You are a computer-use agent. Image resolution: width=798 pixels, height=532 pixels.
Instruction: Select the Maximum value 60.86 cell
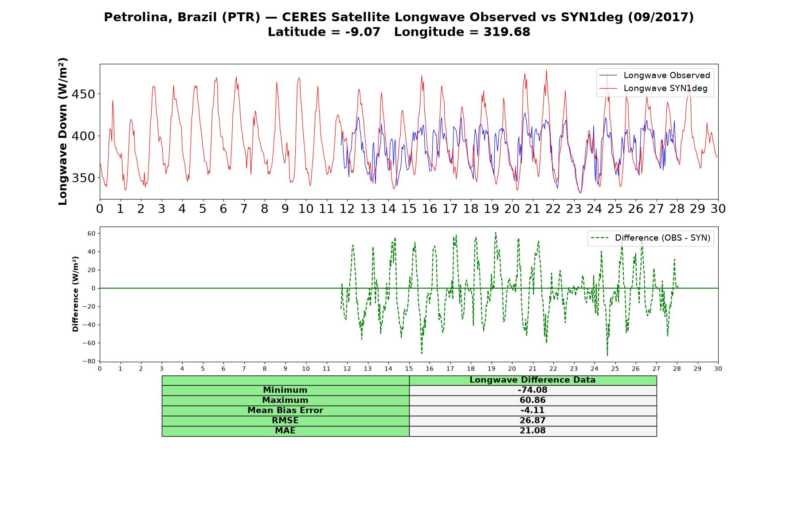pyautogui.click(x=532, y=400)
